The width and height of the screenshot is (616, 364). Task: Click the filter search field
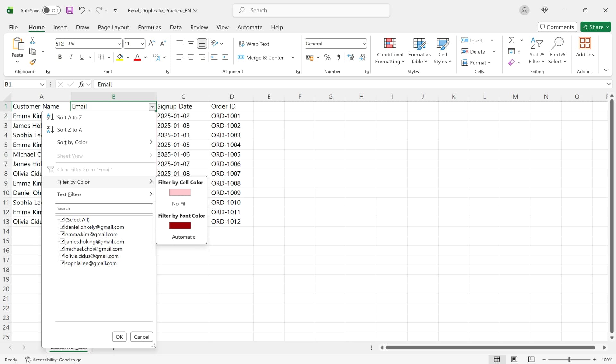point(104,208)
